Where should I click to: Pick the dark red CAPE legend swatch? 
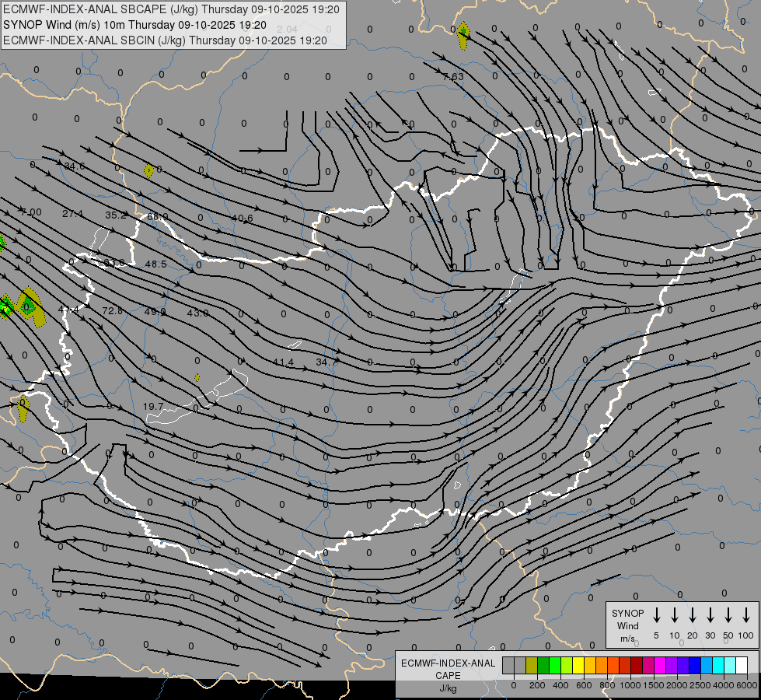(x=637, y=665)
